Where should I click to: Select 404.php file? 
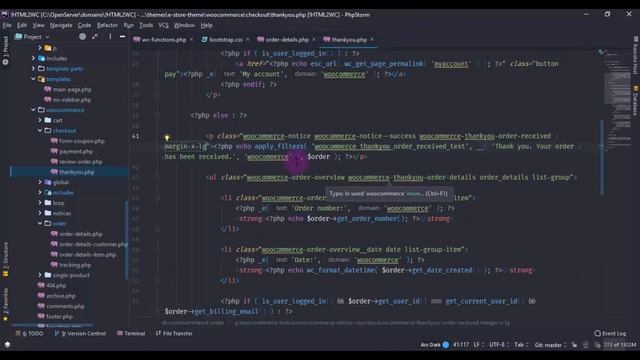(x=56, y=285)
